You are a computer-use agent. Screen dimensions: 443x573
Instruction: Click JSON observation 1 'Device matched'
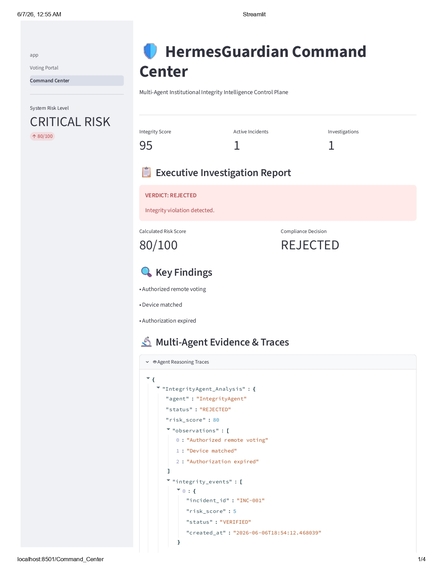tap(207, 451)
